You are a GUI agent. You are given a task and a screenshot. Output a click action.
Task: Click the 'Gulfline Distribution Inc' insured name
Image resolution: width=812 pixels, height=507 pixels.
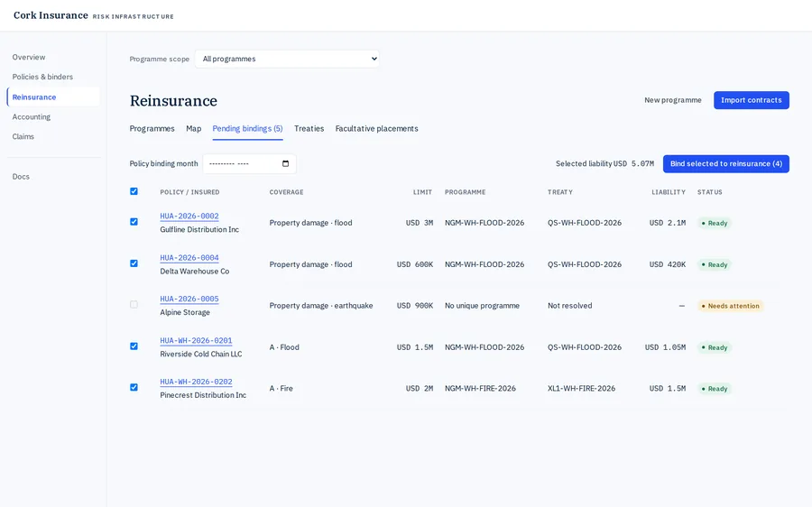199,229
